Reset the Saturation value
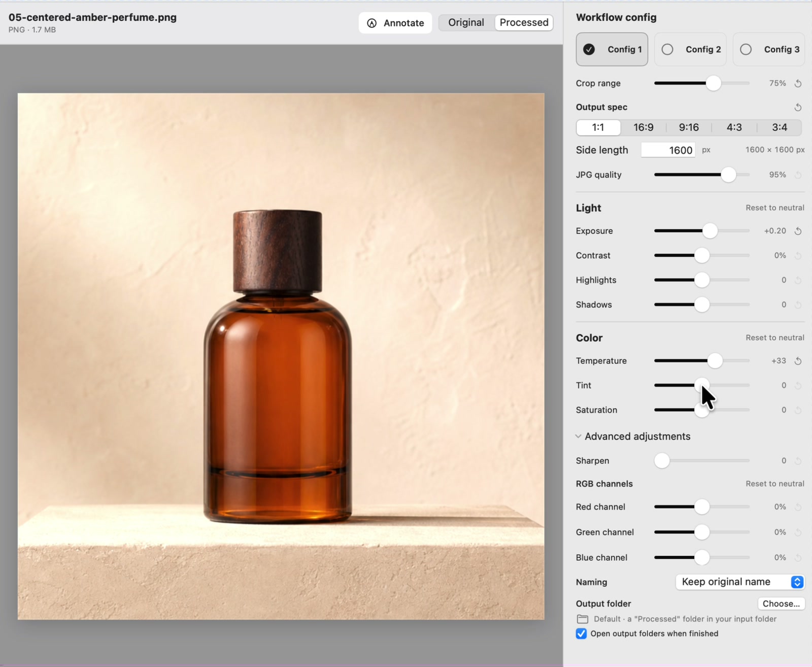 click(798, 410)
